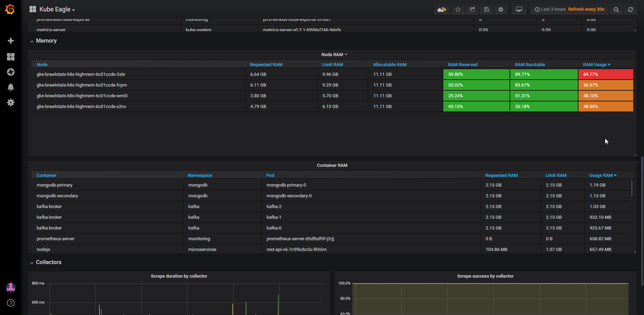Open the Create plus menu in sidebar
The height and width of the screenshot is (315, 644).
coord(11,41)
